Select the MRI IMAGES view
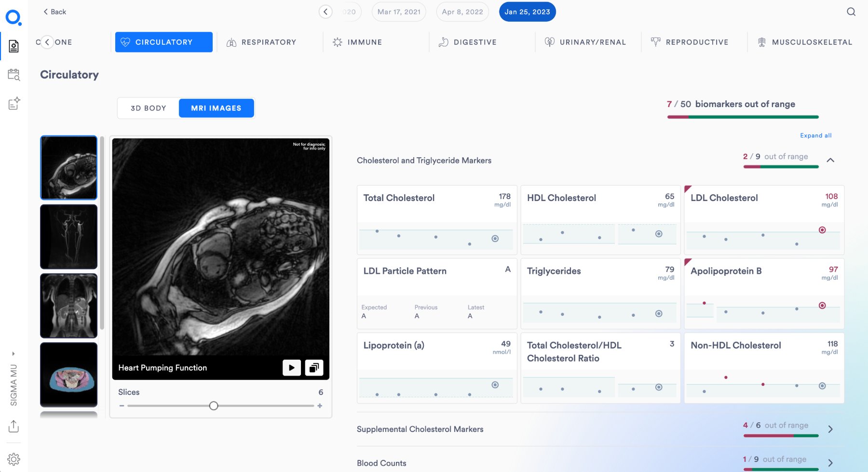Image resolution: width=868 pixels, height=472 pixels. [x=216, y=108]
